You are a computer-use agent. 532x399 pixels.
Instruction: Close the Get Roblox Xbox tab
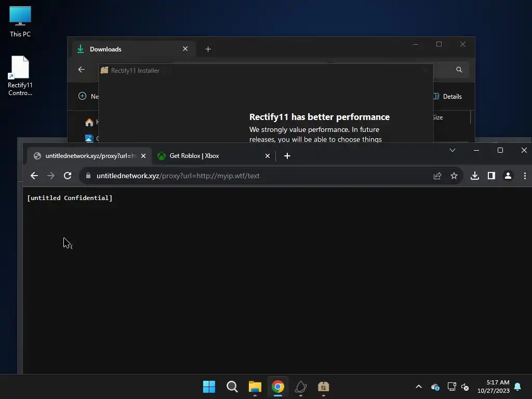268,156
